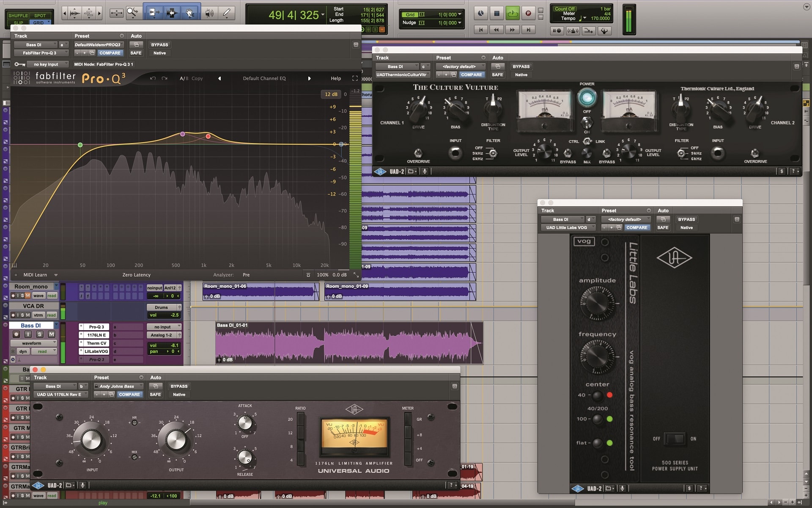
Task: Click the green Play loop transport button
Action: click(512, 14)
